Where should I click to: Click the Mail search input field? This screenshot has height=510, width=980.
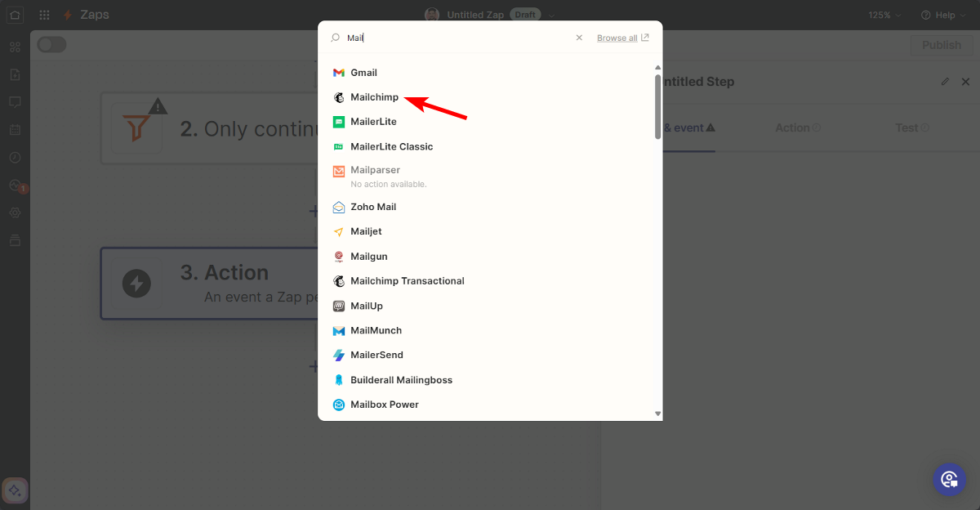click(457, 38)
